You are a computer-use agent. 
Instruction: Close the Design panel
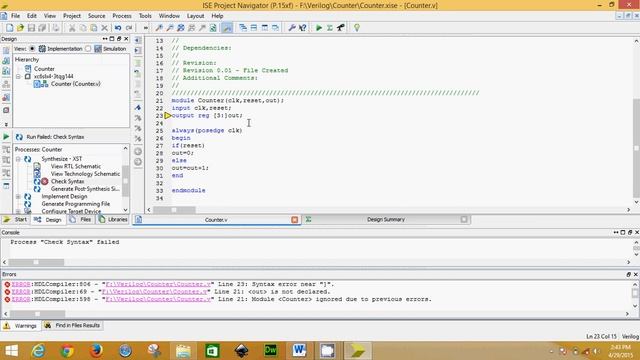[x=126, y=39]
